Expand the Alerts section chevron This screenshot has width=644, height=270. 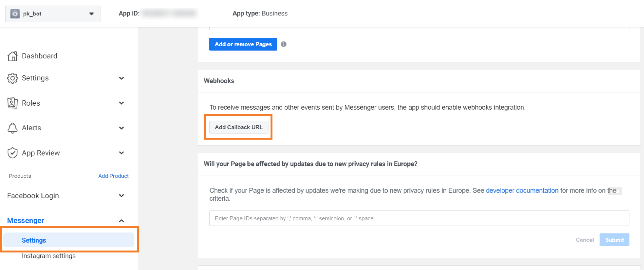tap(122, 128)
